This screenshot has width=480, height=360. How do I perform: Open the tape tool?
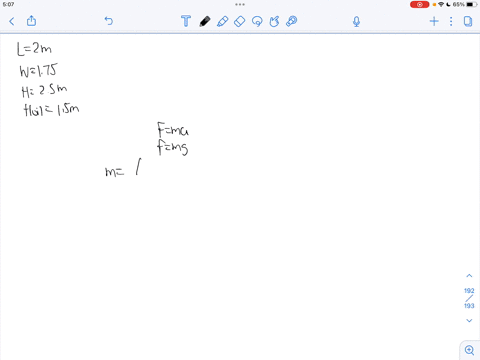pos(292,21)
